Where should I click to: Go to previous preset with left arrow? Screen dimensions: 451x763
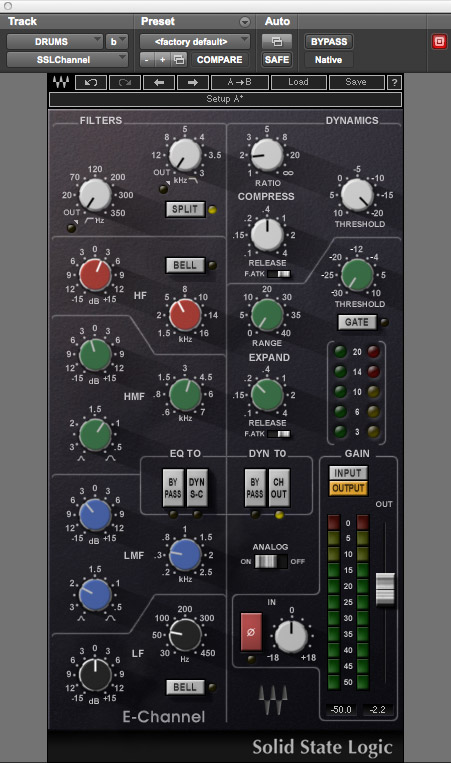click(159, 82)
